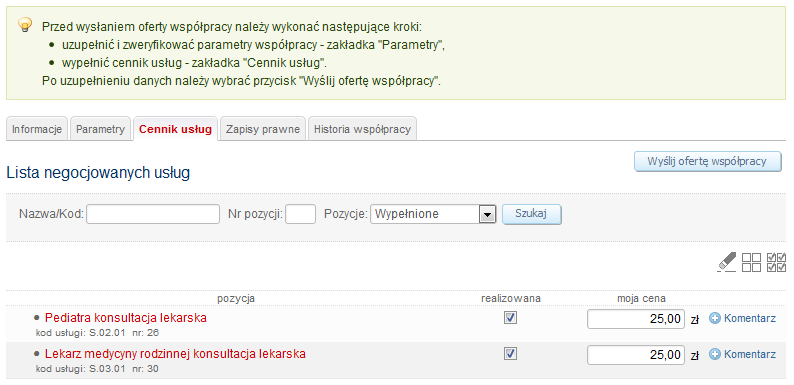Screen dimensions: 794x385
Task: Click the hint line mentioning zakładka "Parametry"
Action: (x=253, y=45)
